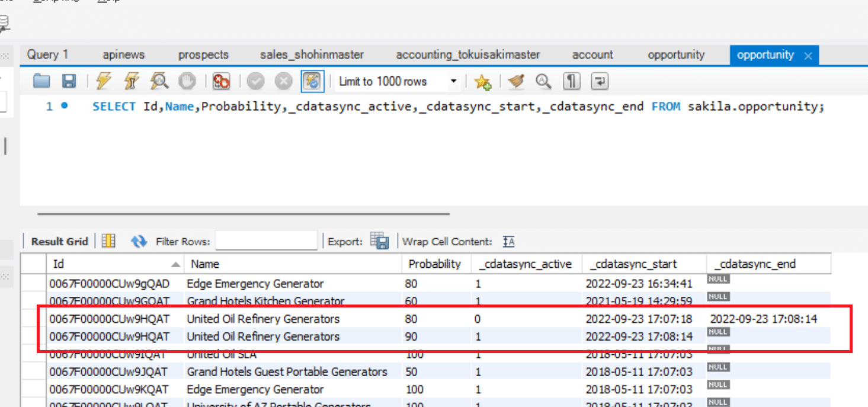Screen dimensions: 868x407
Task: Execute the statement under the cursor
Action: [132, 81]
